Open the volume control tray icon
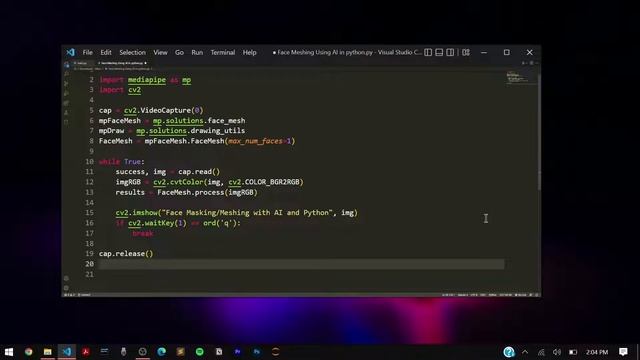Image resolution: width=640 pixels, height=360 pixels. [x=557, y=352]
